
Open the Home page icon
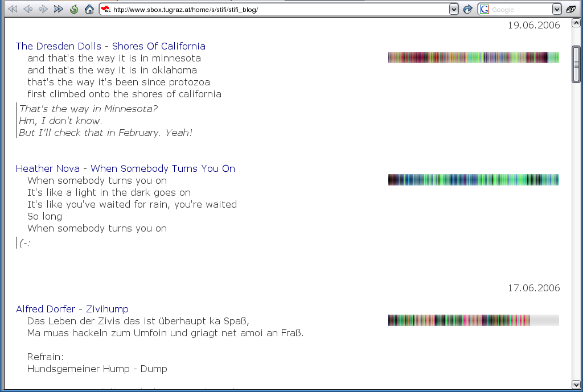tap(89, 9)
